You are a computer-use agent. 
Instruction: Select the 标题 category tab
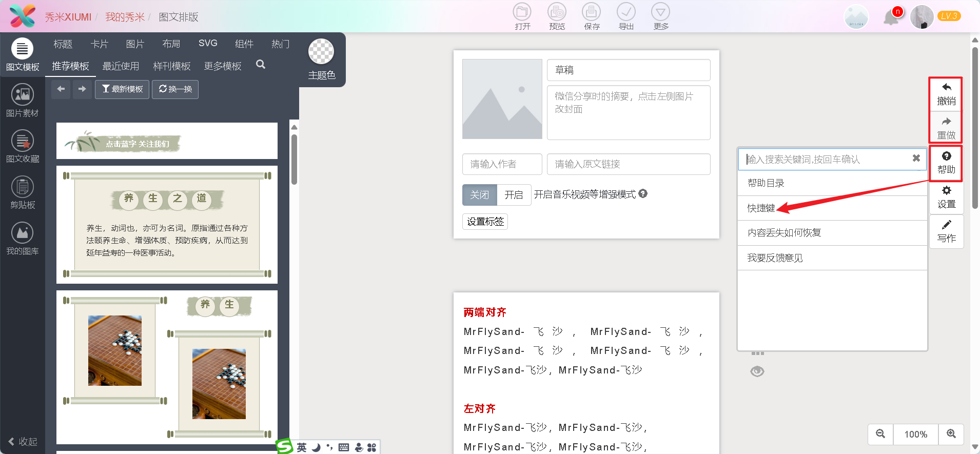tap(63, 44)
